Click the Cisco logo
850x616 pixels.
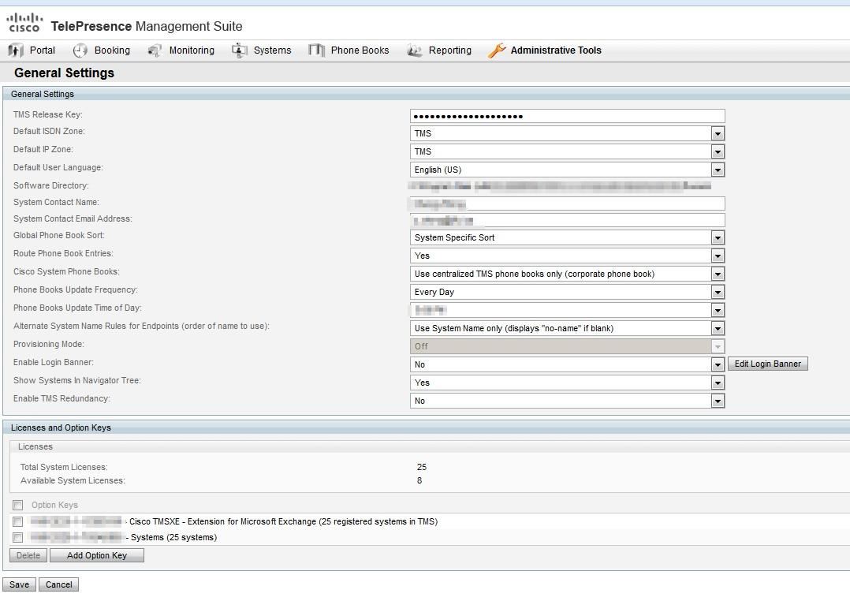pyautogui.click(x=24, y=23)
